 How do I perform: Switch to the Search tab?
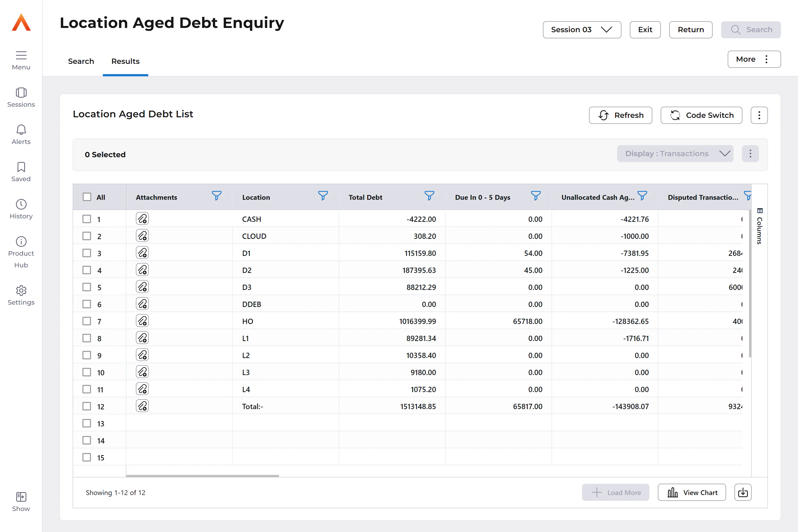click(x=81, y=61)
